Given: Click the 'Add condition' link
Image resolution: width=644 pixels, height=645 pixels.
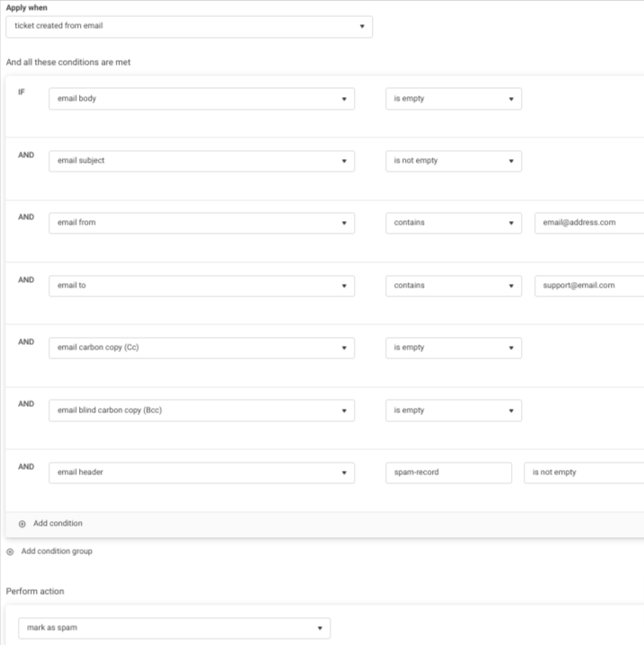Looking at the screenshot, I should pos(57,524).
